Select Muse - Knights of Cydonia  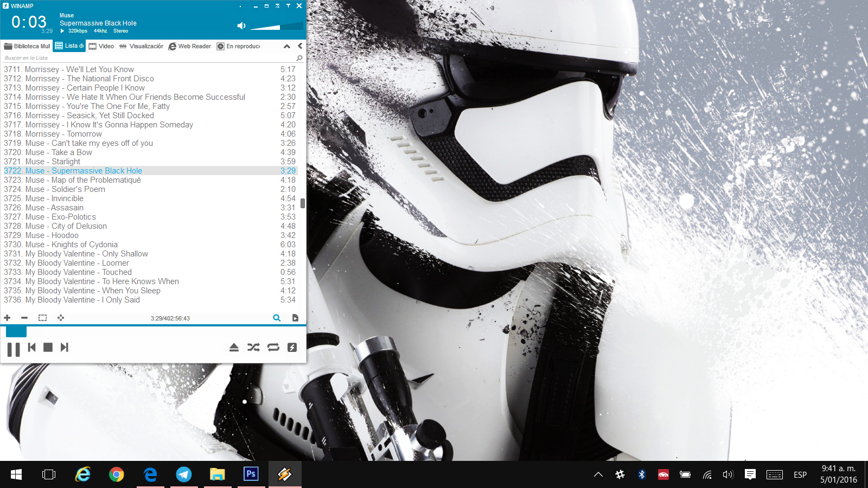coord(150,245)
